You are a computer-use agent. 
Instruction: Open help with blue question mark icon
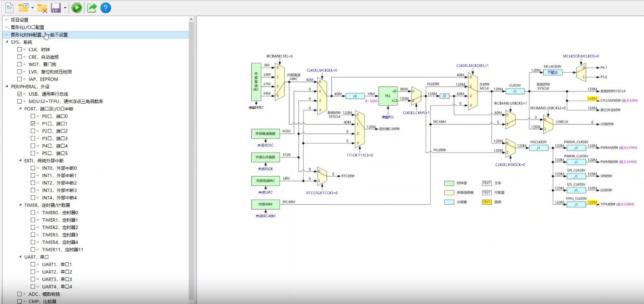click(x=106, y=7)
